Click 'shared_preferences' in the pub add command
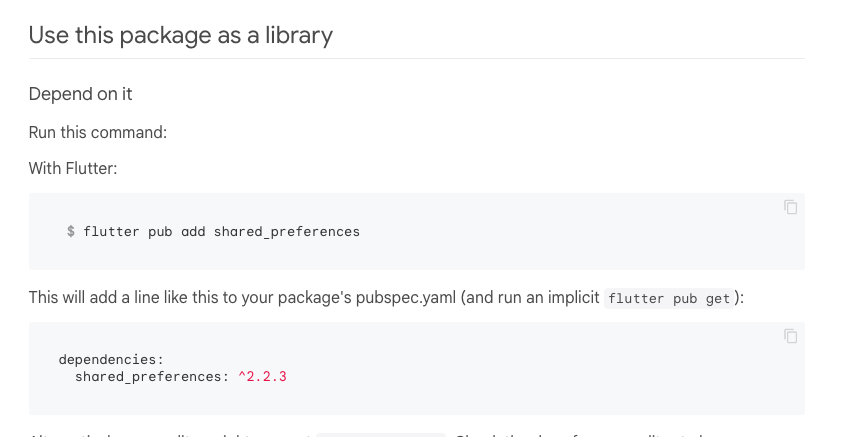 point(287,232)
